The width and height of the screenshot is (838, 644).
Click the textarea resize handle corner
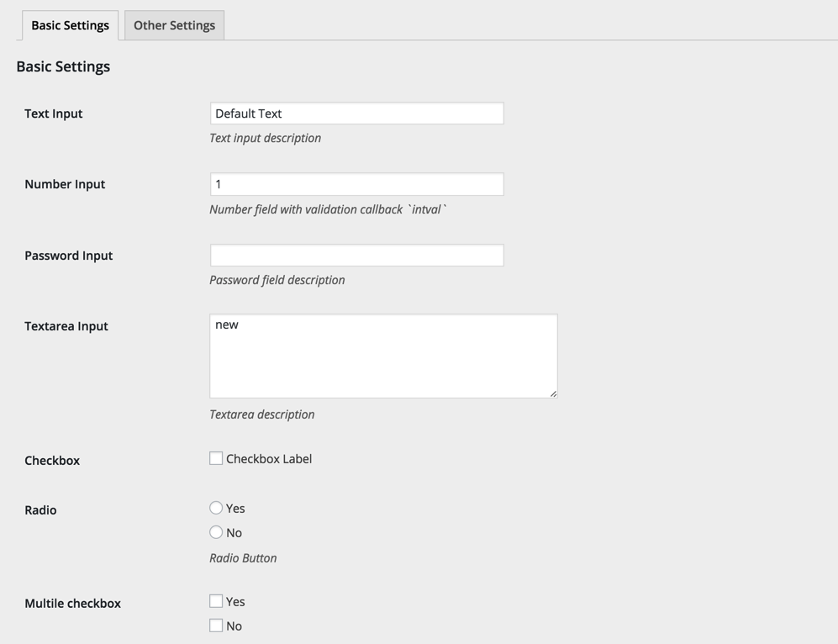553,393
